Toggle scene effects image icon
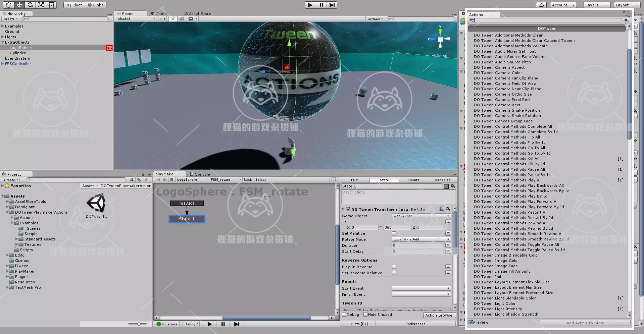Image resolution: width=644 pixels, height=334 pixels. click(191, 19)
